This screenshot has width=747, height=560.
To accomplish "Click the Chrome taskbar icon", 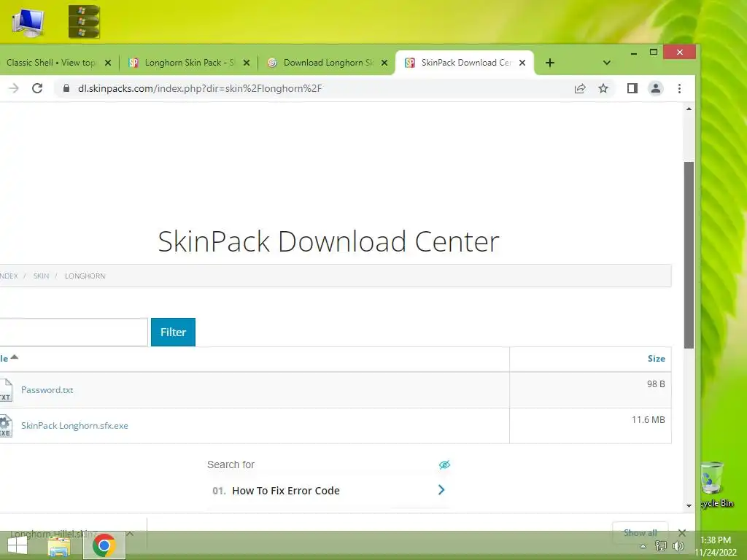I will (x=104, y=545).
